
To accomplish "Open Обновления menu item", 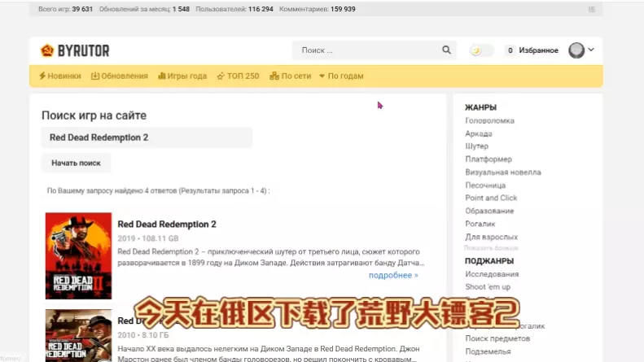I will pos(120,76).
